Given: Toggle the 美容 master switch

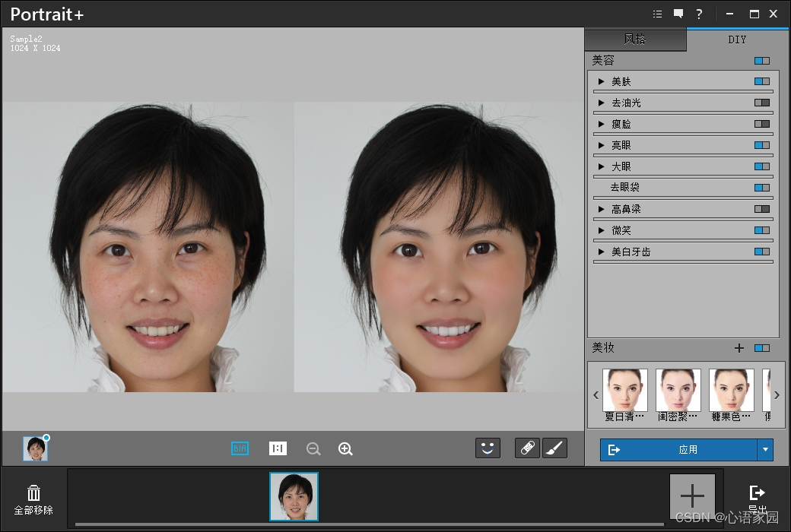Looking at the screenshot, I should (762, 61).
